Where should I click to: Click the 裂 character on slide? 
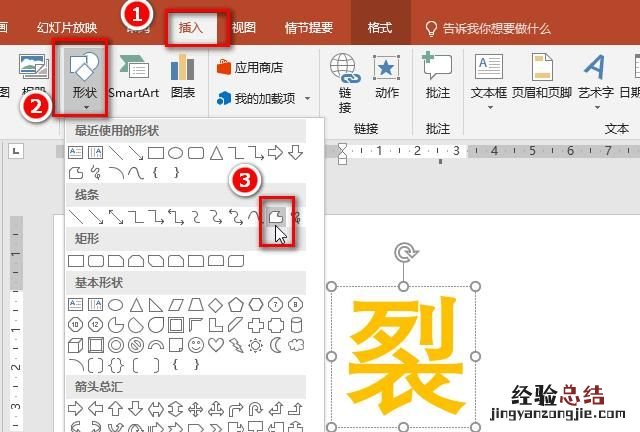tap(405, 354)
